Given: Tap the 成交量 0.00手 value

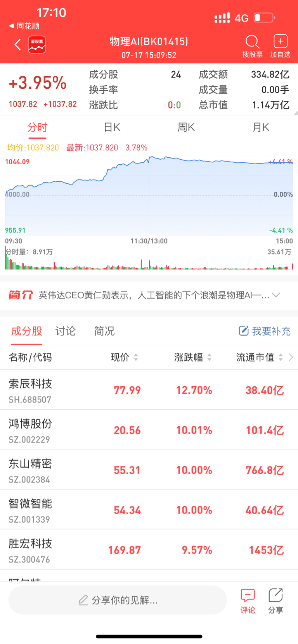Looking at the screenshot, I should point(275,90).
